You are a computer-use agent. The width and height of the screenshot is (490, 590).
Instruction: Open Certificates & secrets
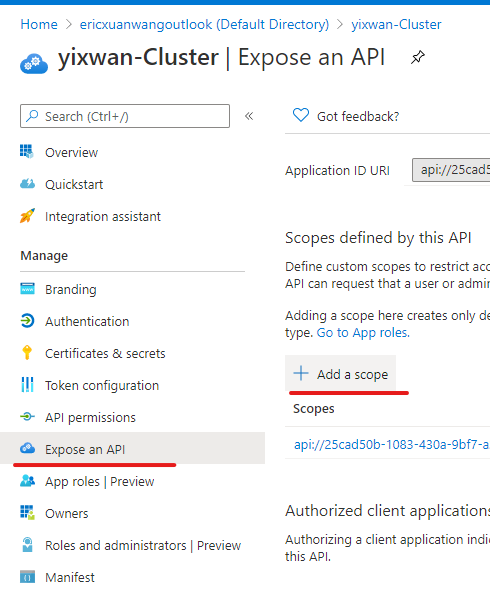pos(105,353)
